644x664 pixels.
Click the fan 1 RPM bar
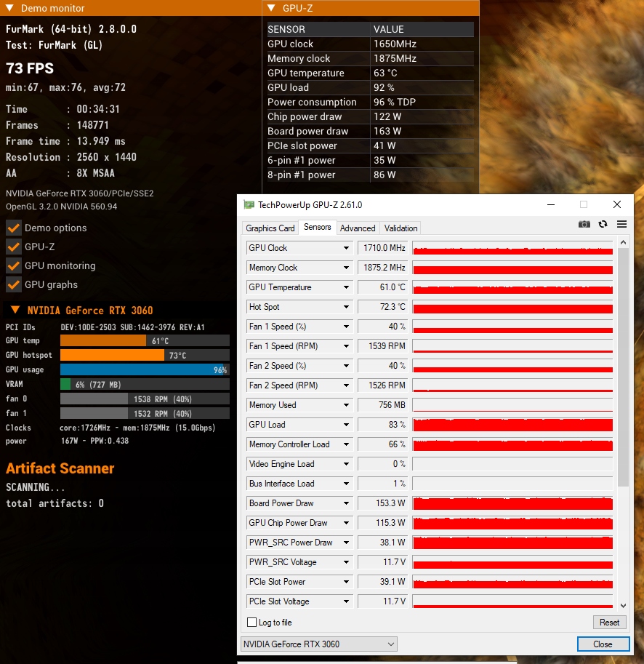[145, 413]
